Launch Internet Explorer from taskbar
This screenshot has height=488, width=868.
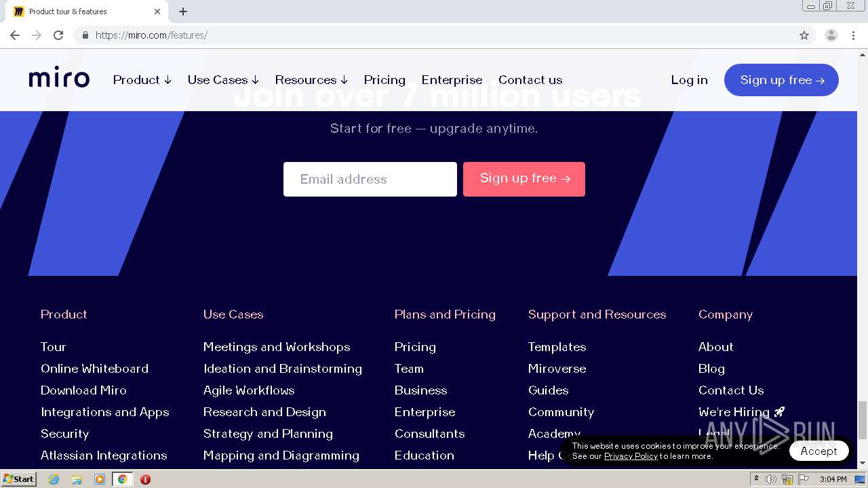point(54,479)
